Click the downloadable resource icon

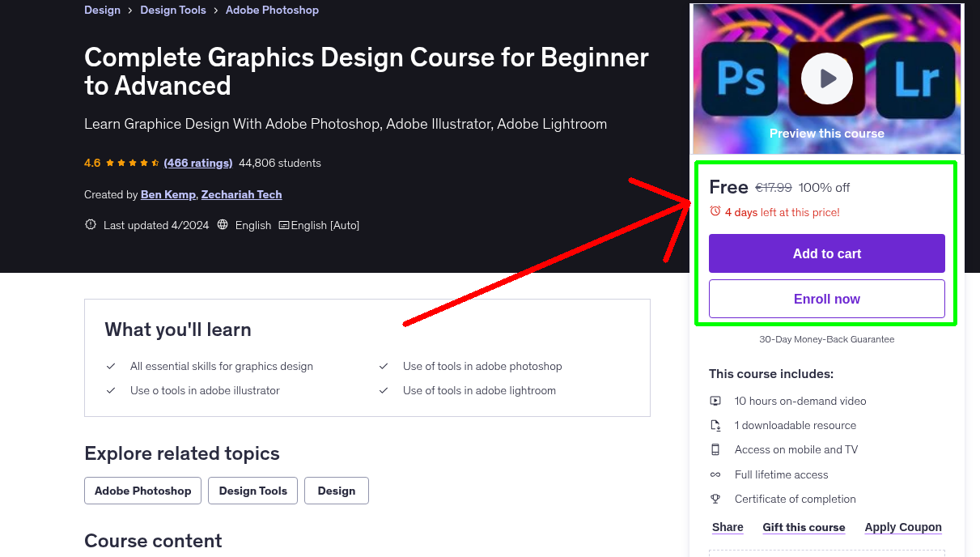715,424
